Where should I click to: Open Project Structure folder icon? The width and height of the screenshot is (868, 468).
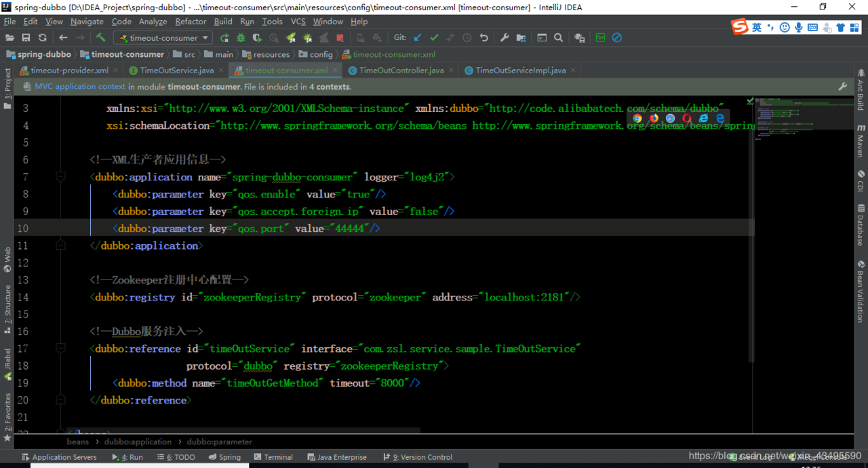[x=521, y=38]
